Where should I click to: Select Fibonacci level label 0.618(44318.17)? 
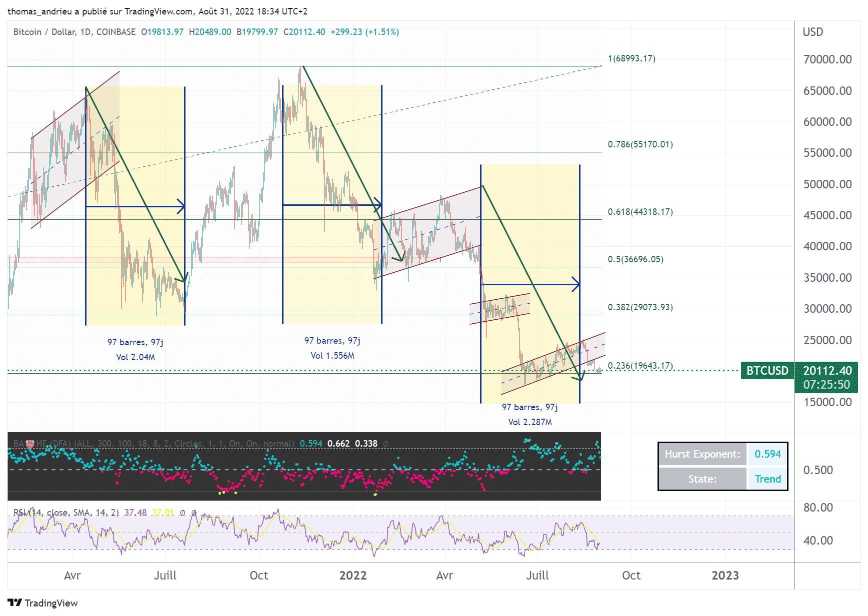[x=640, y=212]
